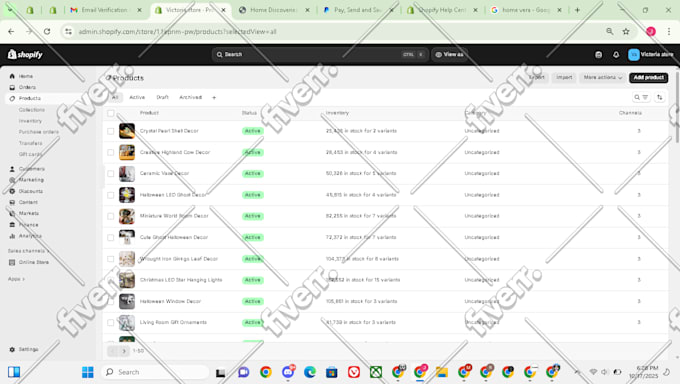Open Transfers under Products

pos(30,143)
